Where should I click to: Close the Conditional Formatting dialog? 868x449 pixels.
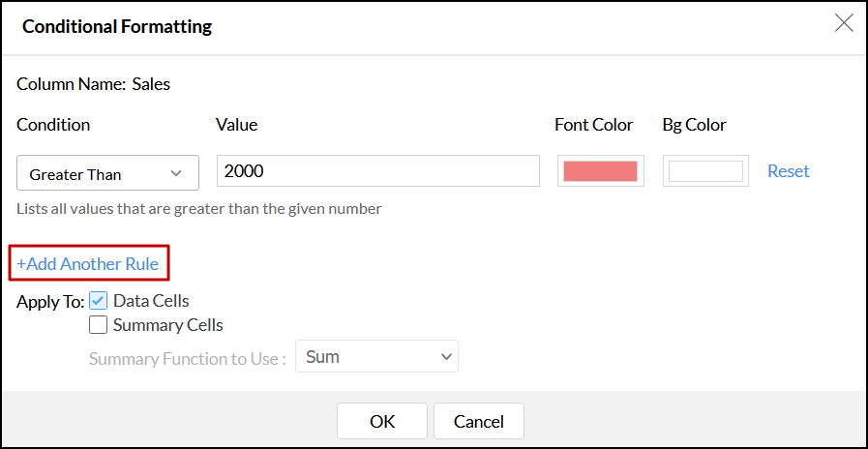(843, 24)
